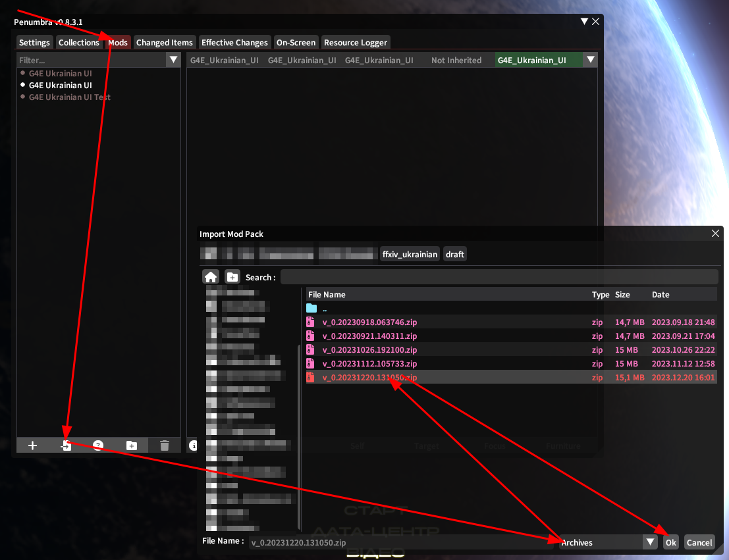Click the 15,1 MB size cell
Screen dimensions: 729x560
[x=630, y=377]
